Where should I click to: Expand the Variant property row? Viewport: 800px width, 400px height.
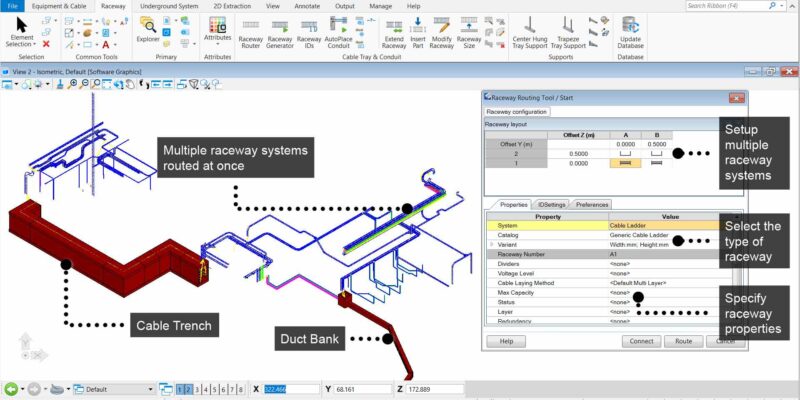(x=490, y=245)
